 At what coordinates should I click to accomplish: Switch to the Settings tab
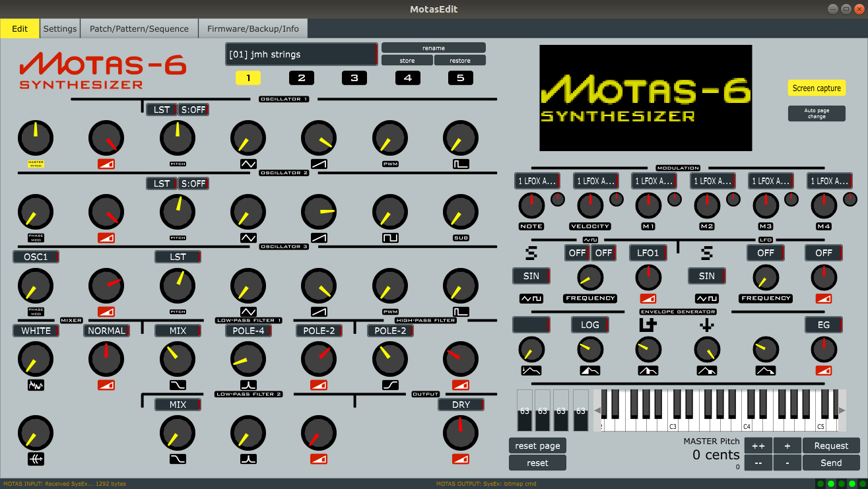(60, 28)
